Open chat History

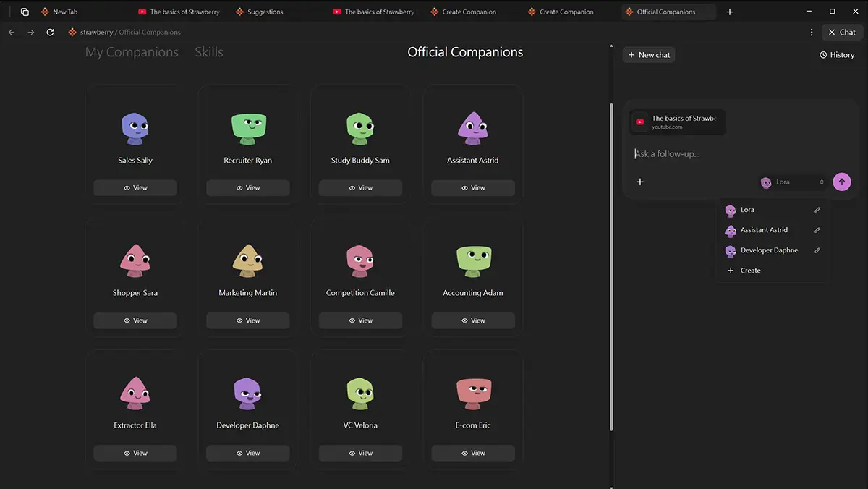(x=837, y=55)
